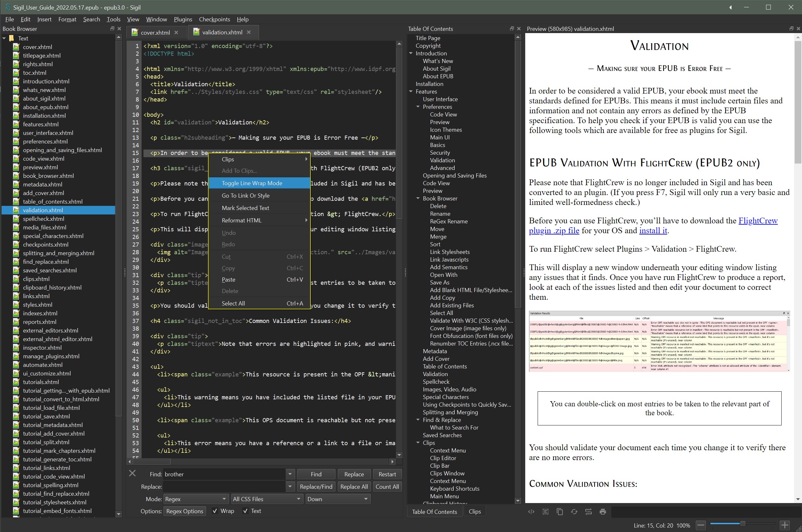
Task: Click the CSS cycle icon in Preview toolbar
Action: point(588,512)
